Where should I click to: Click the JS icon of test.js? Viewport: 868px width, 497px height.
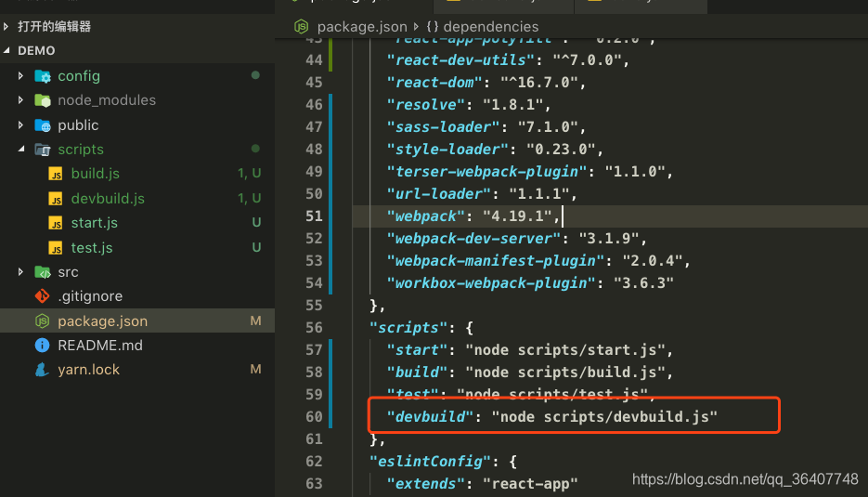[56, 248]
